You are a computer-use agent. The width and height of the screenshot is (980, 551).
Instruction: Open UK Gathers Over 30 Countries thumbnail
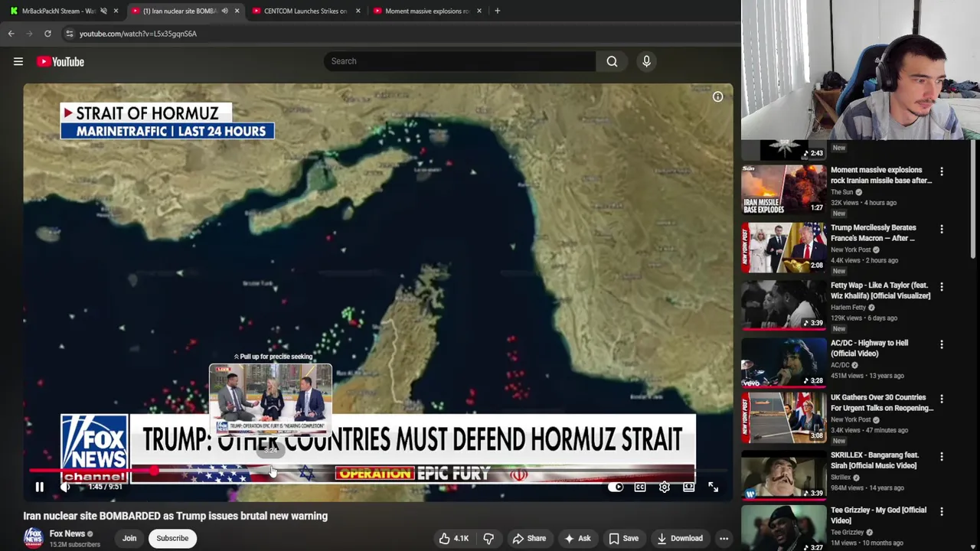point(783,417)
